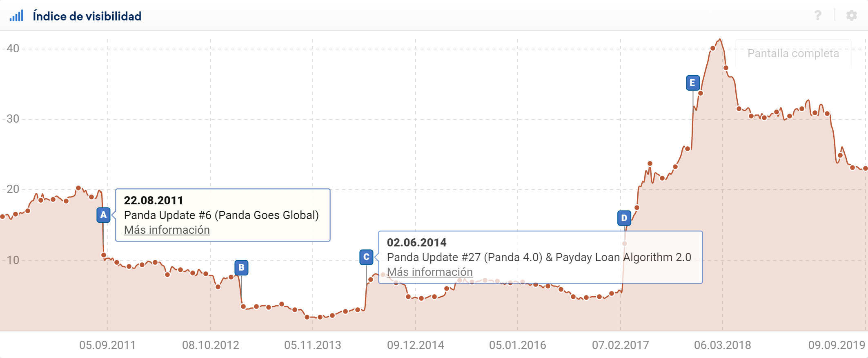Click the 09.09.2019 x-axis label
The height and width of the screenshot is (358, 868).
[x=836, y=345]
